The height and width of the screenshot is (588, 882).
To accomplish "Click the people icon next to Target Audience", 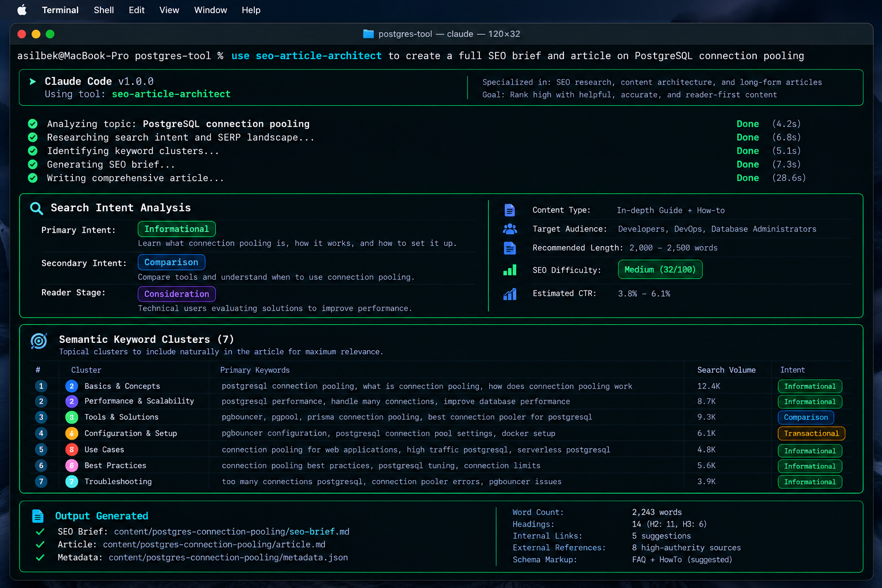I will coord(510,229).
